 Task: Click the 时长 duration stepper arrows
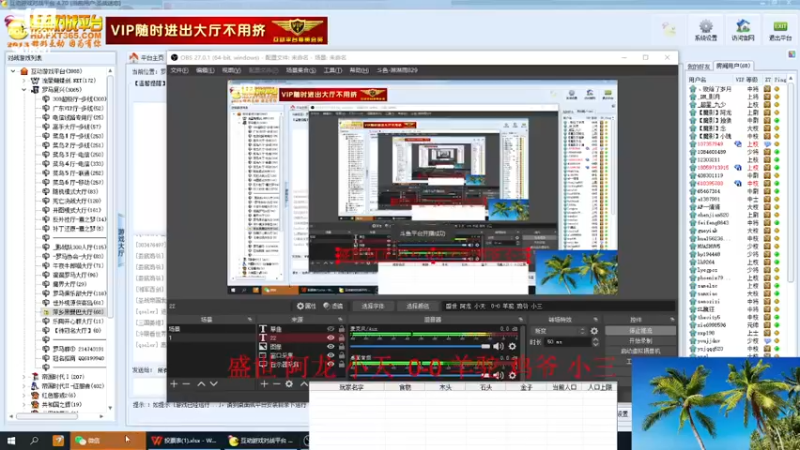(595, 342)
